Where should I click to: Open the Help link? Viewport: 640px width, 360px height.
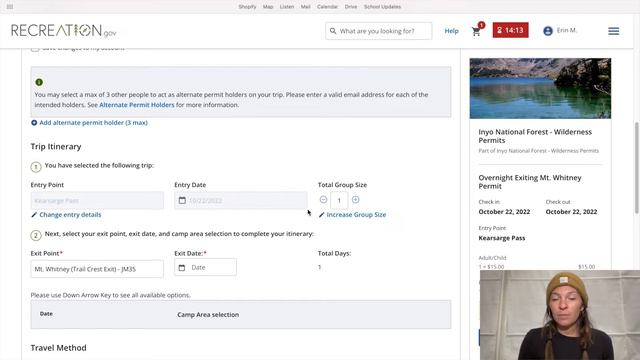(x=451, y=31)
